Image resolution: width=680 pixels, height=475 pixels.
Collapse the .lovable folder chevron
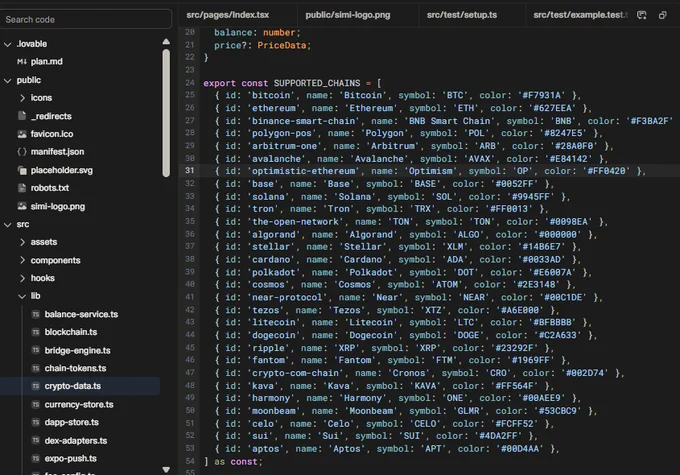tap(7, 44)
